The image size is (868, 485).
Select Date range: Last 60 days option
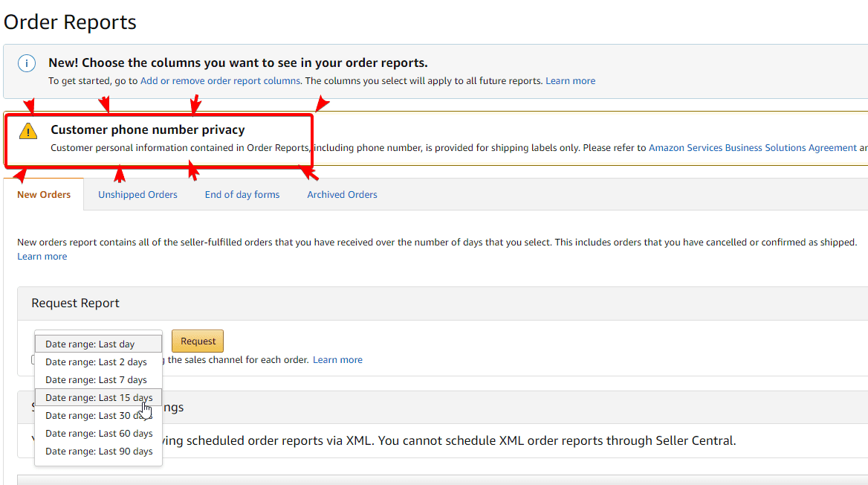tap(98, 433)
